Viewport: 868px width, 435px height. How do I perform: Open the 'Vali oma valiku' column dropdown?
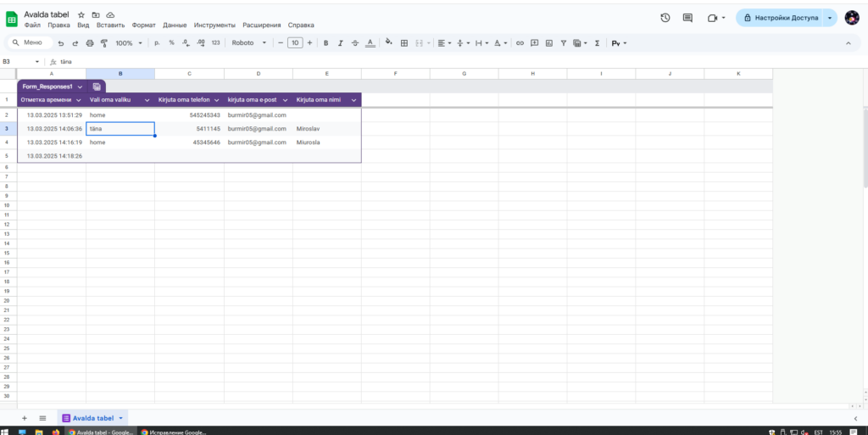click(x=147, y=100)
